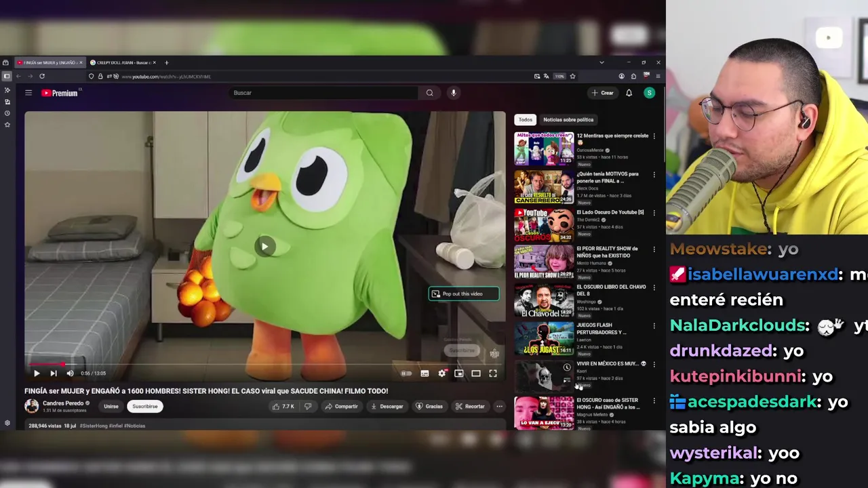Bookmark this page with the star icon
The image size is (868, 488).
coord(572,77)
